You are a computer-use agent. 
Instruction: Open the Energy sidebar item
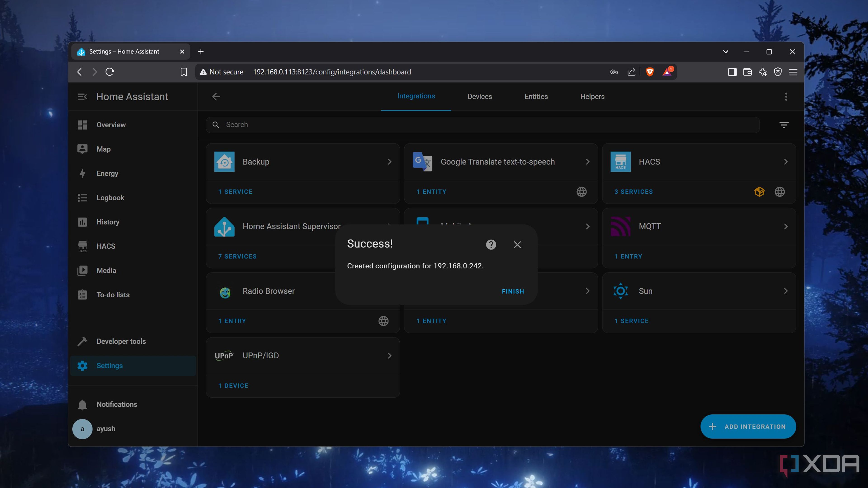tap(133, 173)
